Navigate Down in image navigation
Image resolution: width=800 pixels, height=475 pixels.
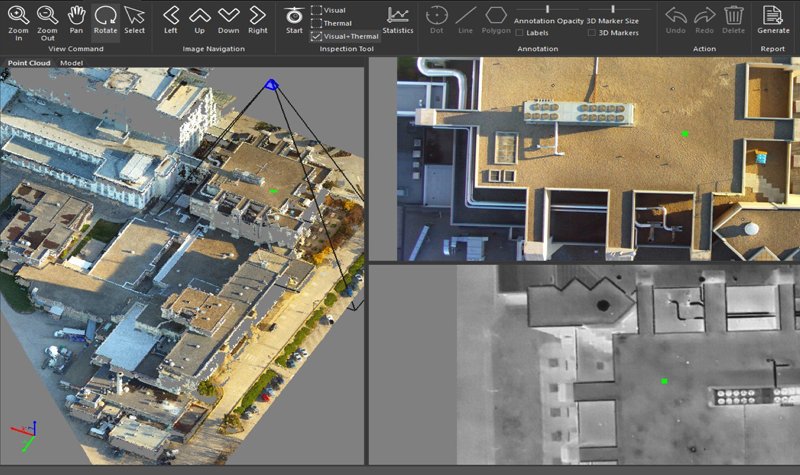pyautogui.click(x=229, y=20)
